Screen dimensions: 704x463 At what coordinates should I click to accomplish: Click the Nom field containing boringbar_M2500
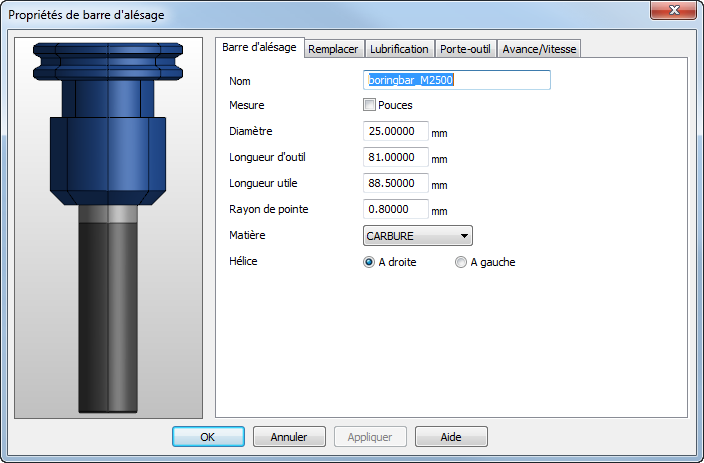point(457,80)
